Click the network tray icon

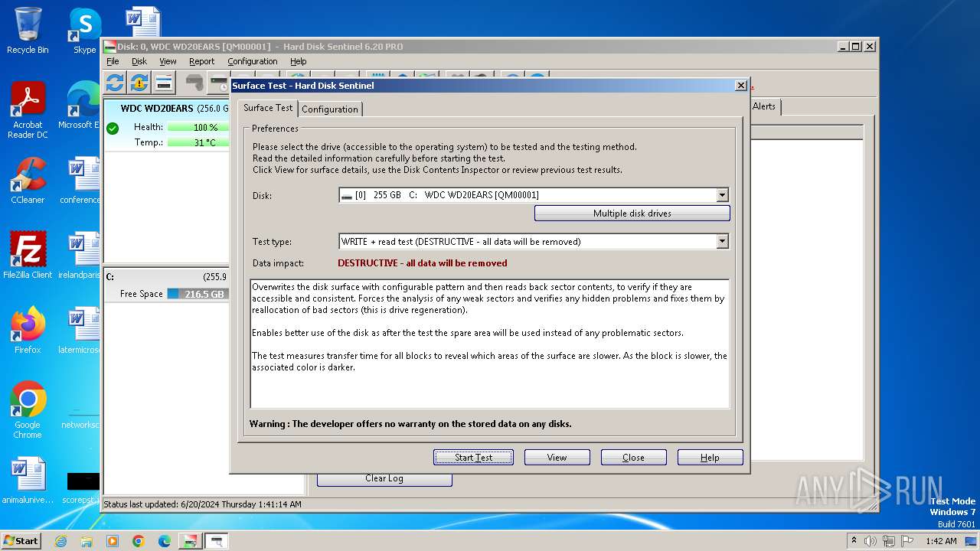(x=888, y=541)
